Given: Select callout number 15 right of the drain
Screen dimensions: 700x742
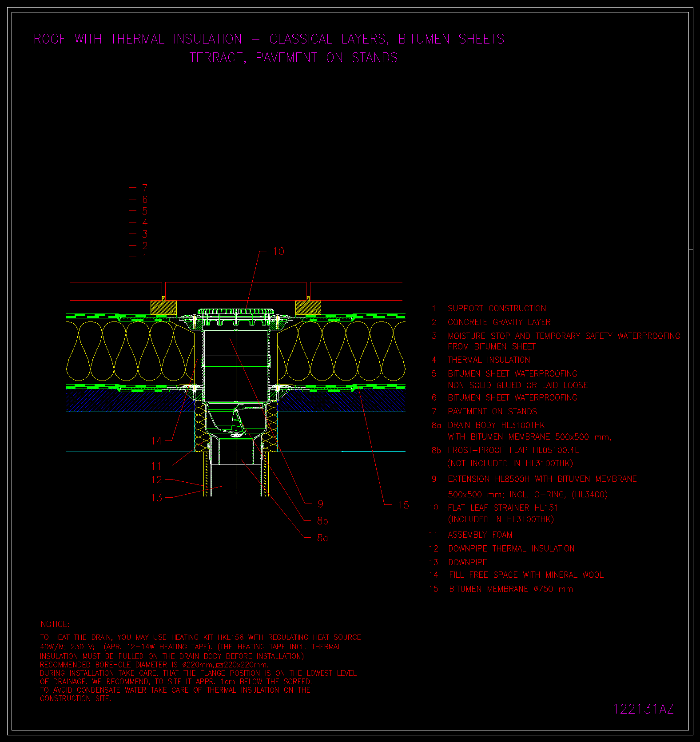Looking at the screenshot, I should [403, 505].
